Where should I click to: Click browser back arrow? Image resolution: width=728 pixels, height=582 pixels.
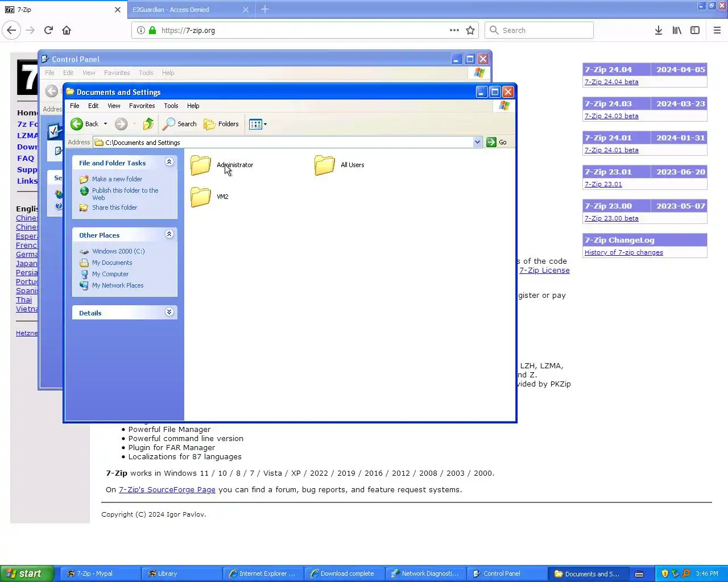tap(11, 30)
